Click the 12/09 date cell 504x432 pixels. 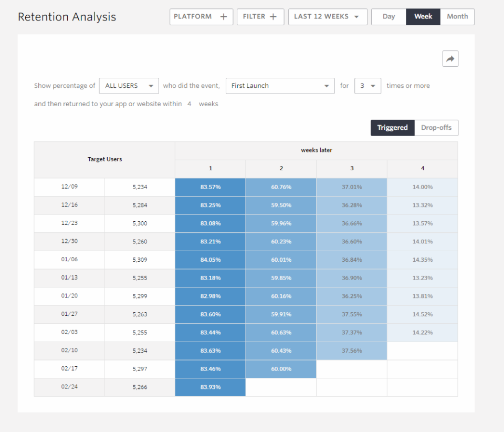click(x=69, y=187)
